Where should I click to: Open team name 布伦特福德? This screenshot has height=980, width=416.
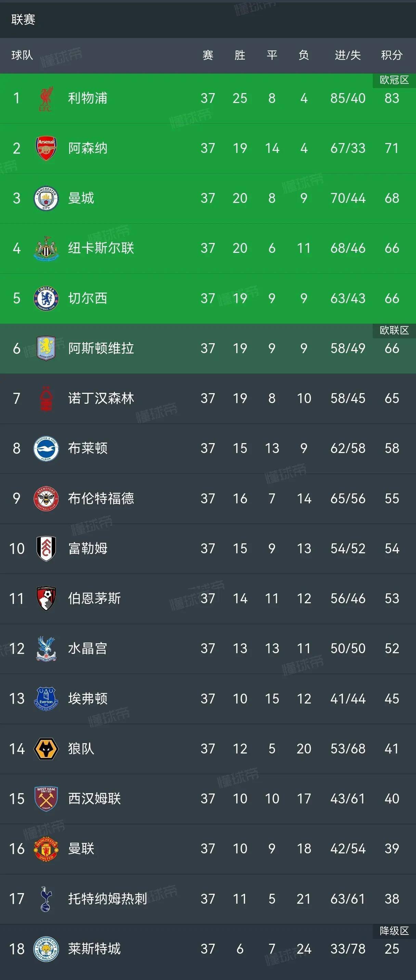(101, 498)
